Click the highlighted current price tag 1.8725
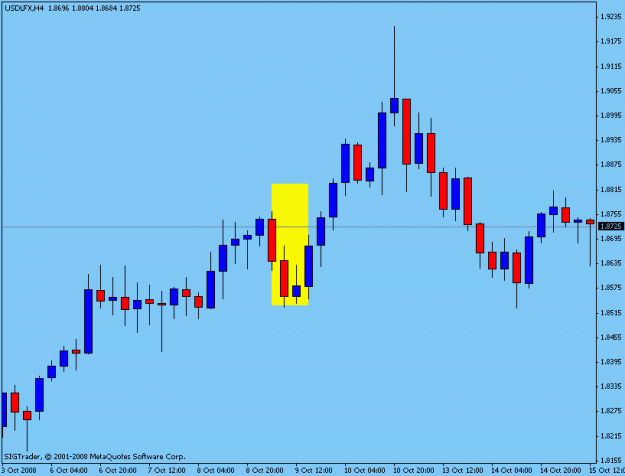 (x=611, y=226)
